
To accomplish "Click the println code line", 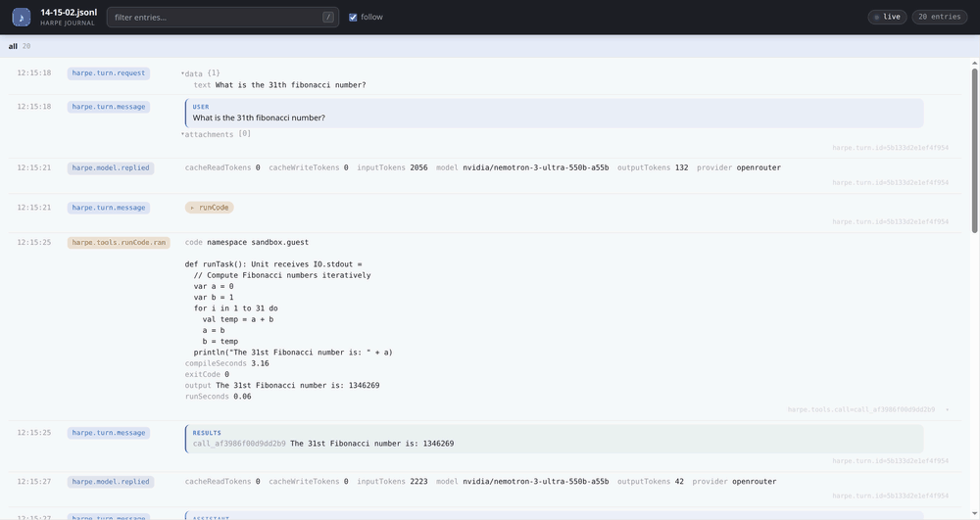I will (x=293, y=353).
